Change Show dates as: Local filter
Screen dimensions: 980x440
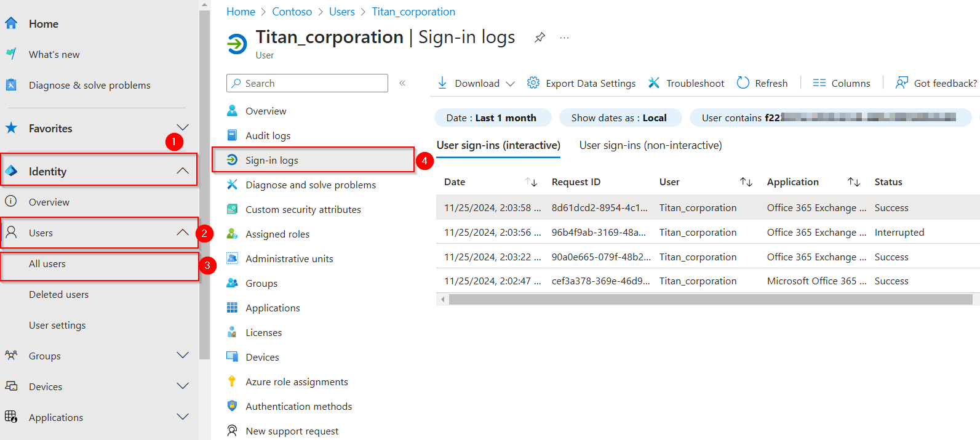point(619,118)
